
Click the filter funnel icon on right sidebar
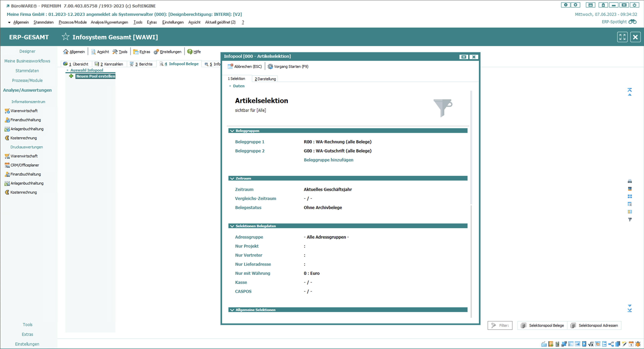pyautogui.click(x=630, y=219)
